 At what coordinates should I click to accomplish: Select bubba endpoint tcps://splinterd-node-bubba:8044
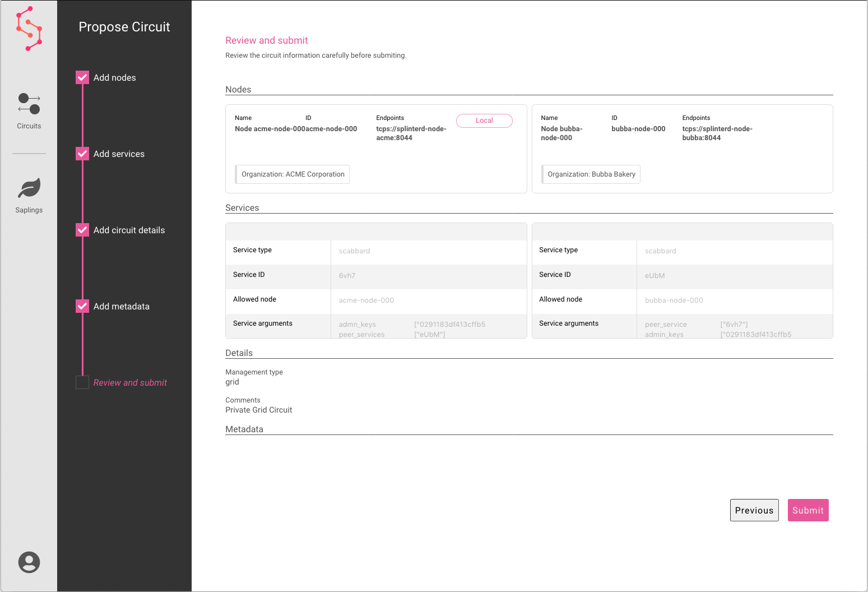717,133
